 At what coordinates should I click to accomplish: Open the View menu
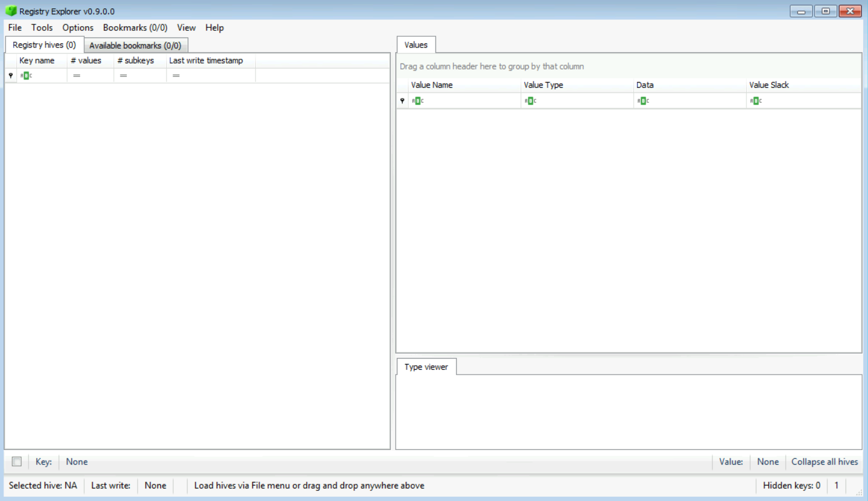(x=186, y=28)
